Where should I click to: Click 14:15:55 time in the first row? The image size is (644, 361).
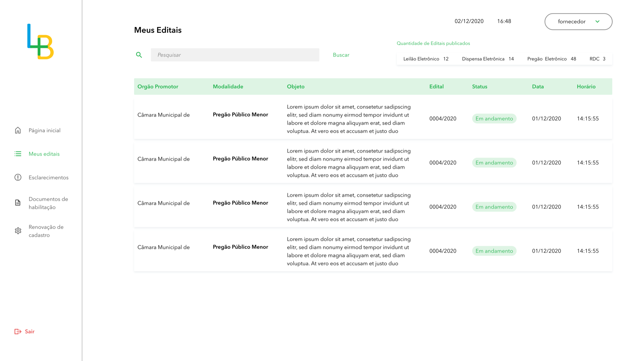588,119
